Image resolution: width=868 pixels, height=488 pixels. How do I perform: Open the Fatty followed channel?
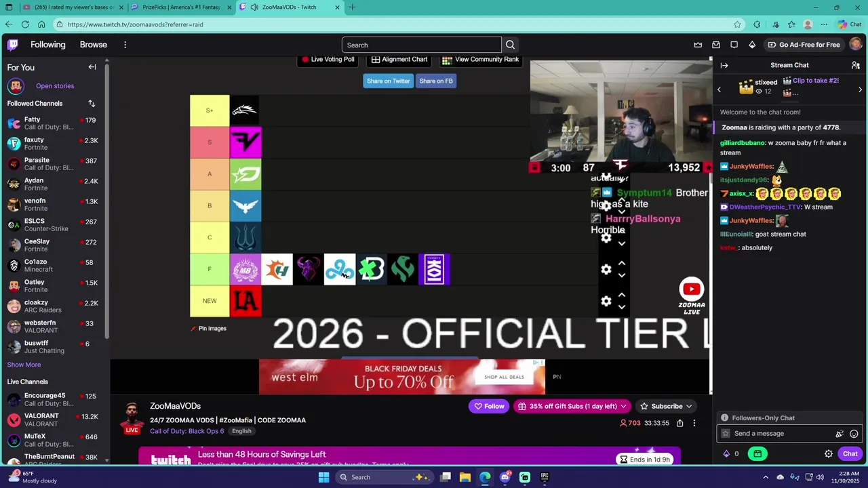(54, 123)
